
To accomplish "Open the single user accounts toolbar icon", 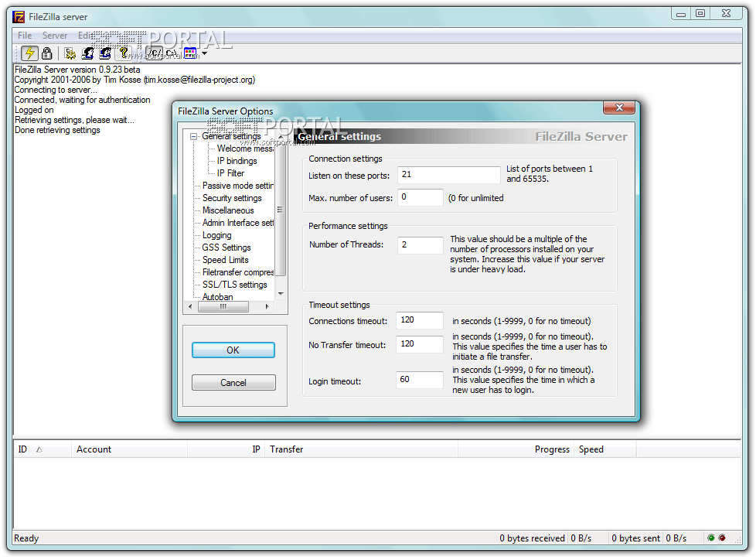I will point(88,53).
